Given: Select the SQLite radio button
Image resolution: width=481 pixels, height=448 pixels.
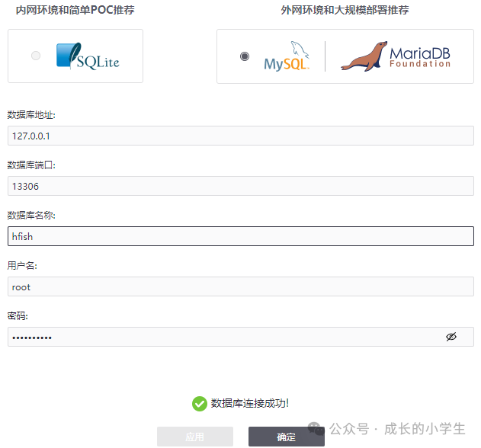Looking at the screenshot, I should [x=36, y=56].
